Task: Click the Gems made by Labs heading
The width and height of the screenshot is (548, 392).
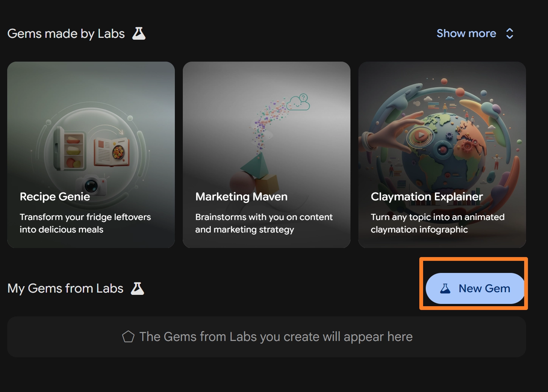Action: [66, 34]
